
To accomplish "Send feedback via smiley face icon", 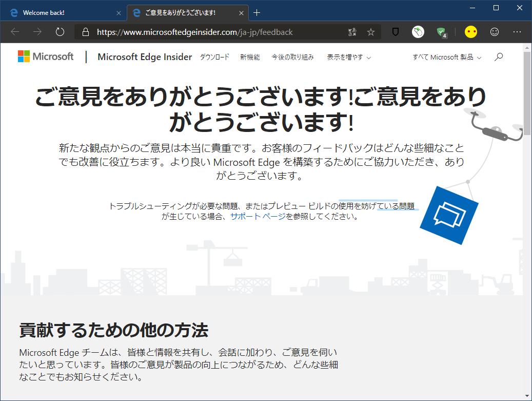I will pos(494,32).
